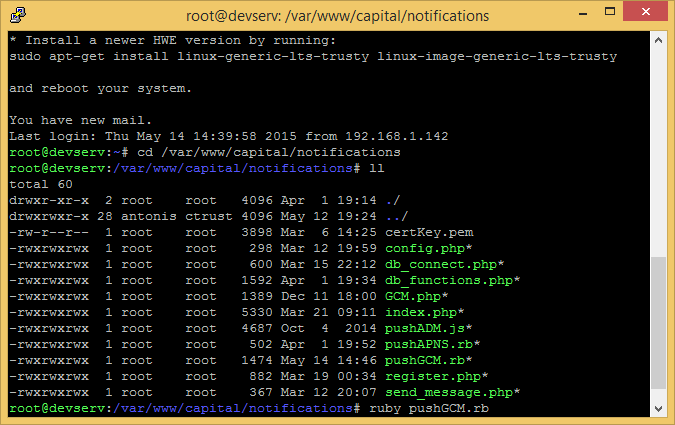The height and width of the screenshot is (425, 675).
Task: Click the 'Install a newer HWE version' line
Action: 173,40
